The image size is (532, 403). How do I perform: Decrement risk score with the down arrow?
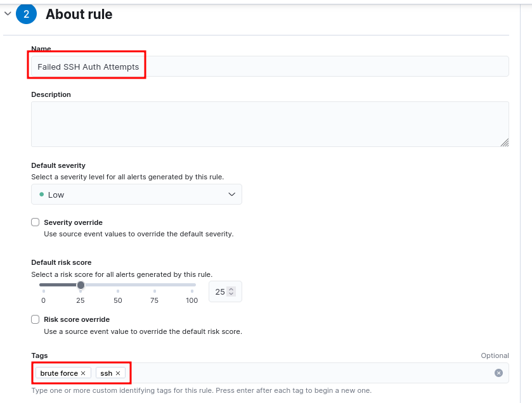point(231,294)
